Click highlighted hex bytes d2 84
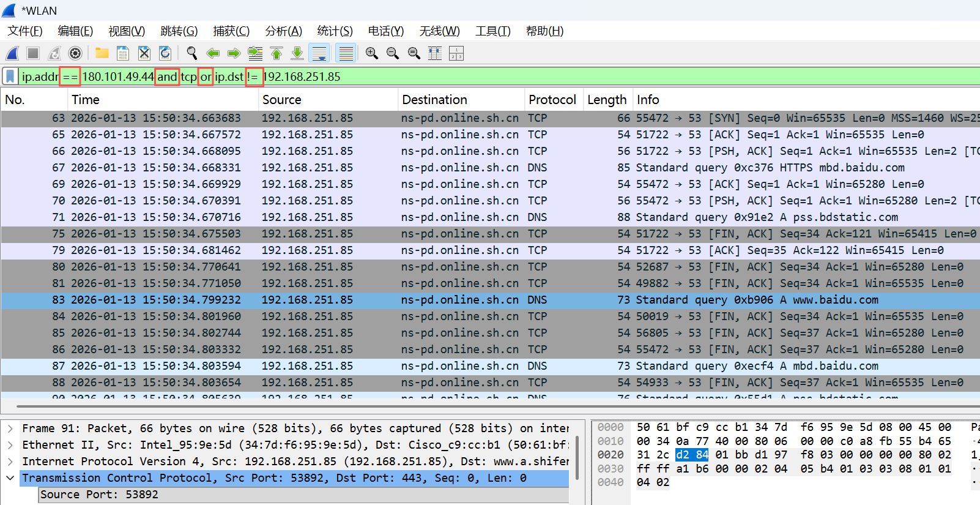This screenshot has height=505, width=980. pos(692,455)
